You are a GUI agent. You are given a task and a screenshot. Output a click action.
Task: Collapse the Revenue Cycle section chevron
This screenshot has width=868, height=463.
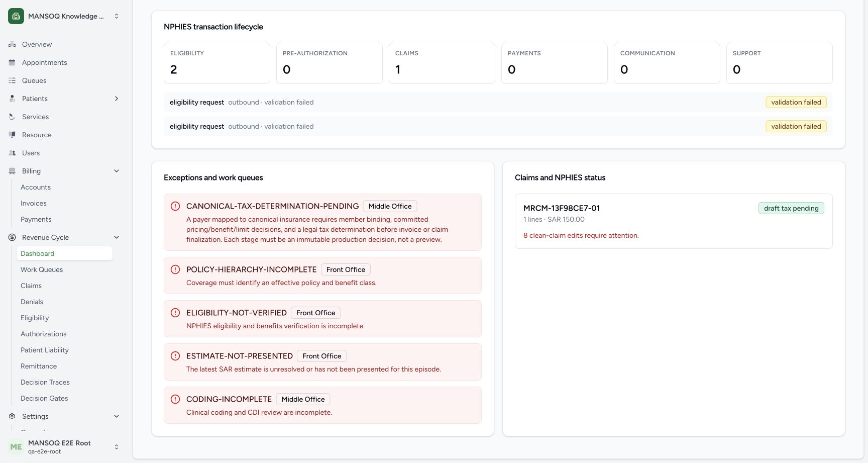point(117,237)
